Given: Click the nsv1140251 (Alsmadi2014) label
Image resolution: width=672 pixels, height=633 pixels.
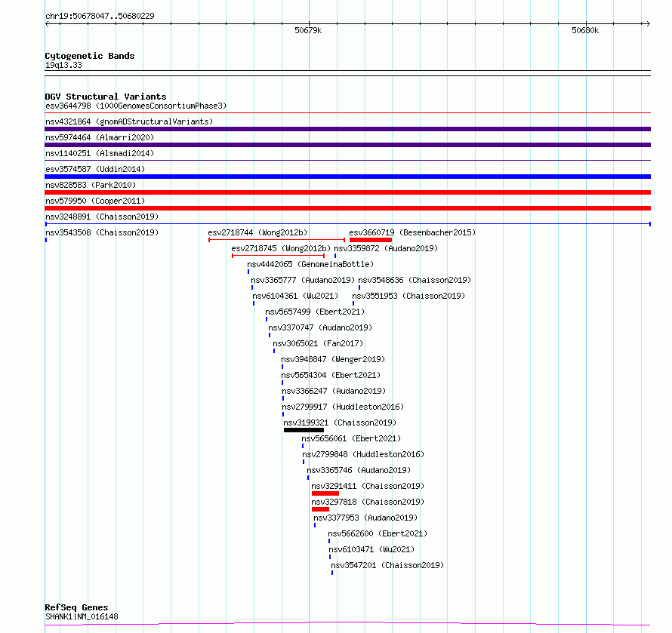Looking at the screenshot, I should 100,153.
